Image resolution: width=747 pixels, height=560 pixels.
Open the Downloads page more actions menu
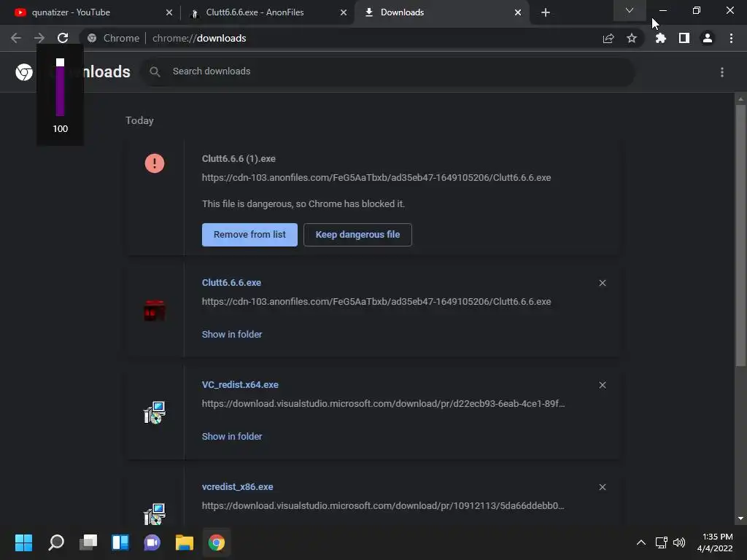click(722, 72)
